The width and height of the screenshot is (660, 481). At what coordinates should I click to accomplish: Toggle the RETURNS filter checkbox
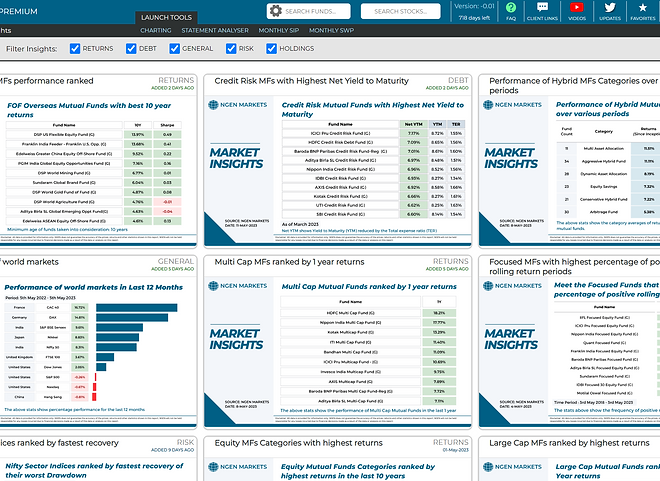point(75,49)
